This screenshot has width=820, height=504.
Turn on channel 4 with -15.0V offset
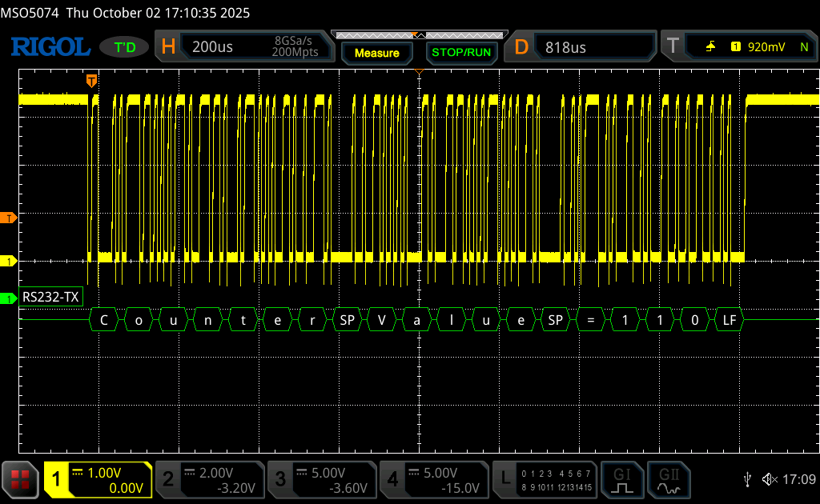click(433, 478)
